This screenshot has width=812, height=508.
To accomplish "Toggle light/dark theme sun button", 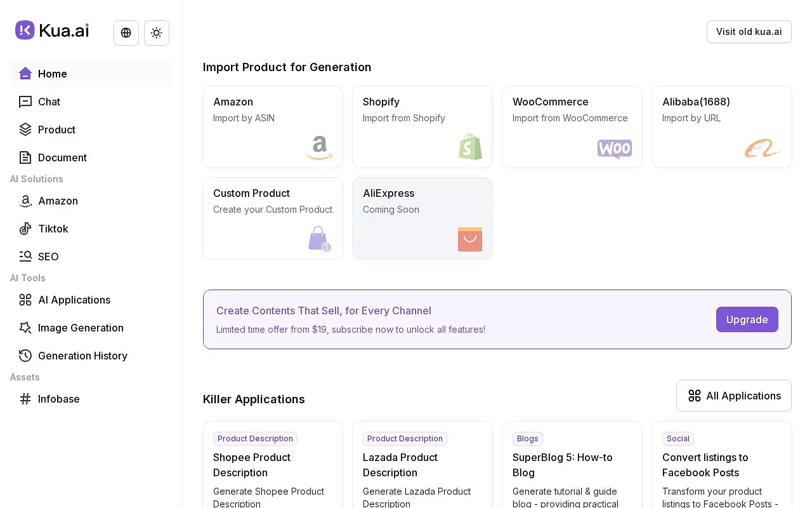I will point(157,33).
